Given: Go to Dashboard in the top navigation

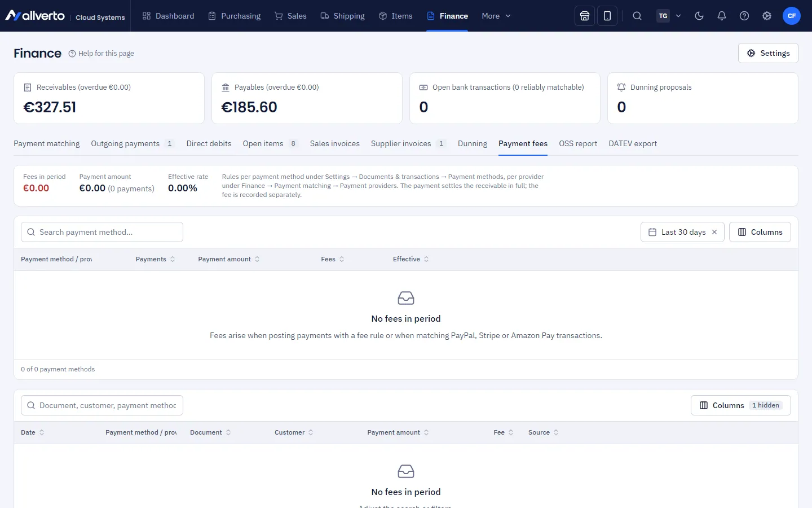Looking at the screenshot, I should (168, 16).
